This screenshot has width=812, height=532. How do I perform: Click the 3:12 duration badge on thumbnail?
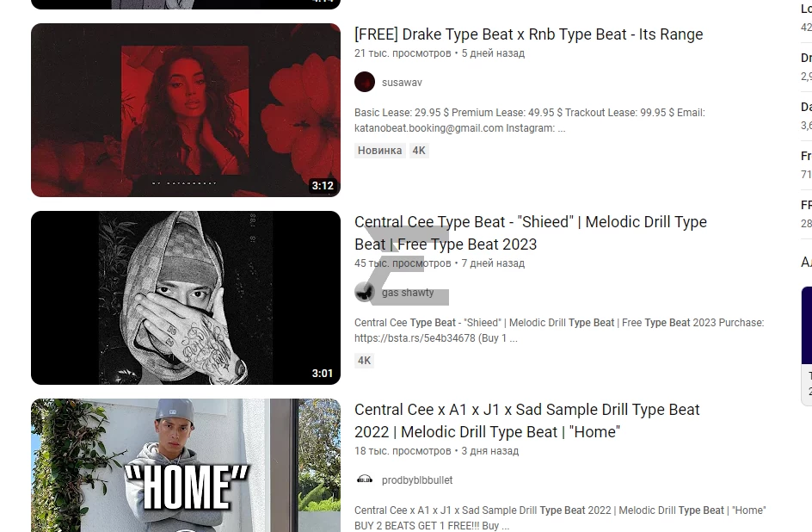coord(322,185)
